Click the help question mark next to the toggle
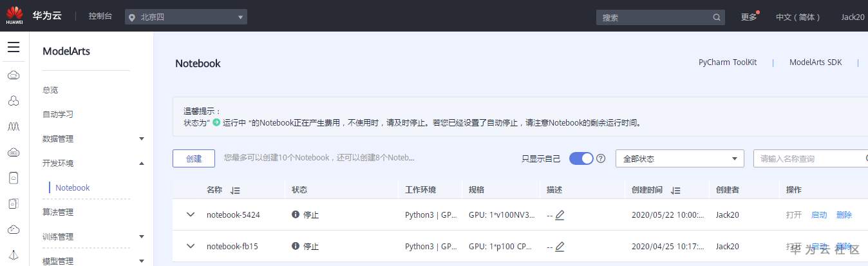This screenshot has width=868, height=266. 601,158
